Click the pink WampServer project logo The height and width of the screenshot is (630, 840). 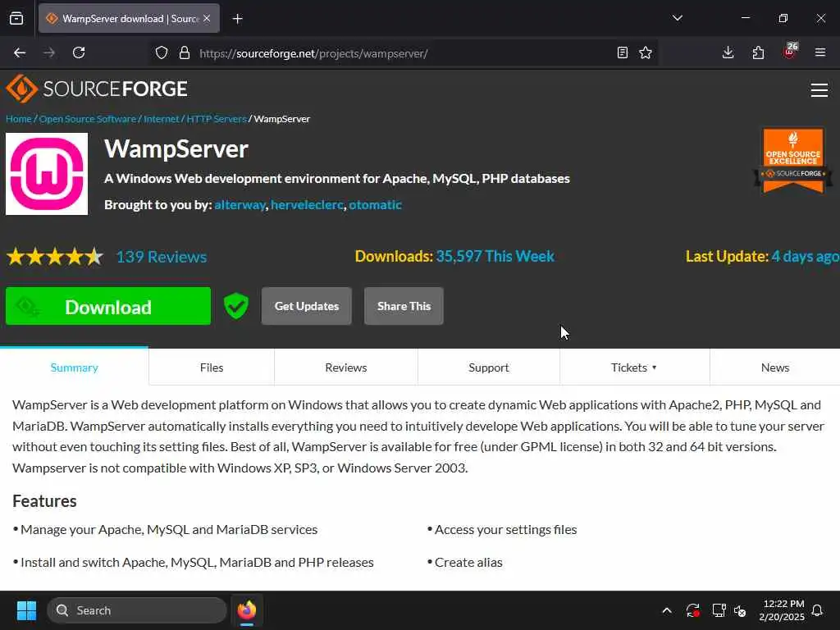[x=47, y=174]
